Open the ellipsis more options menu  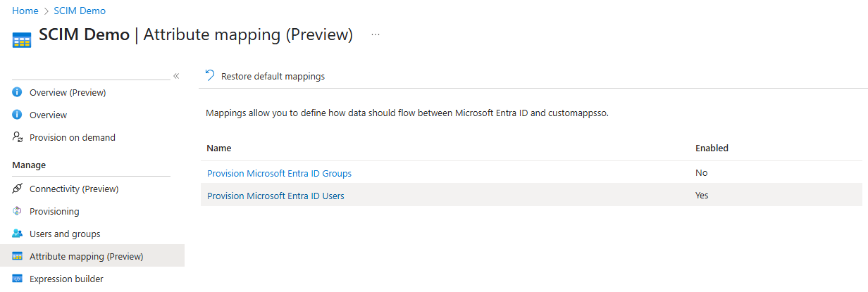pos(376,34)
